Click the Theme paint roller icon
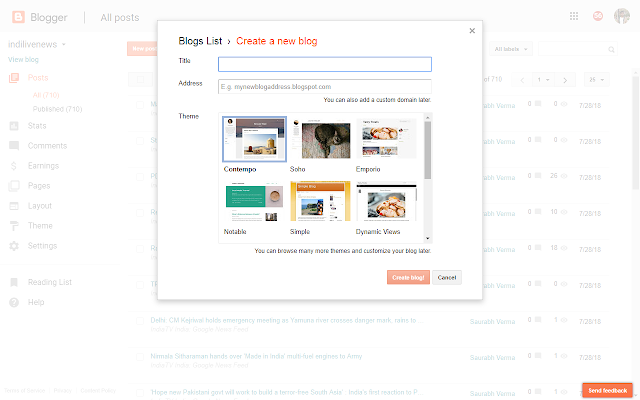The image size is (640, 400). 14,226
